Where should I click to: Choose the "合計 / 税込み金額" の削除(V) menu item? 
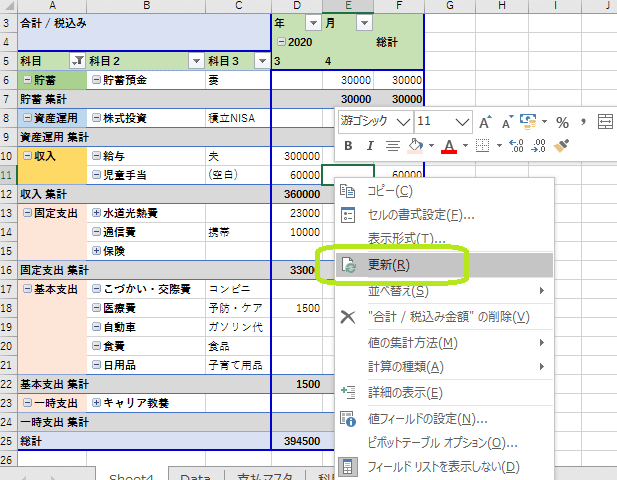(444, 317)
